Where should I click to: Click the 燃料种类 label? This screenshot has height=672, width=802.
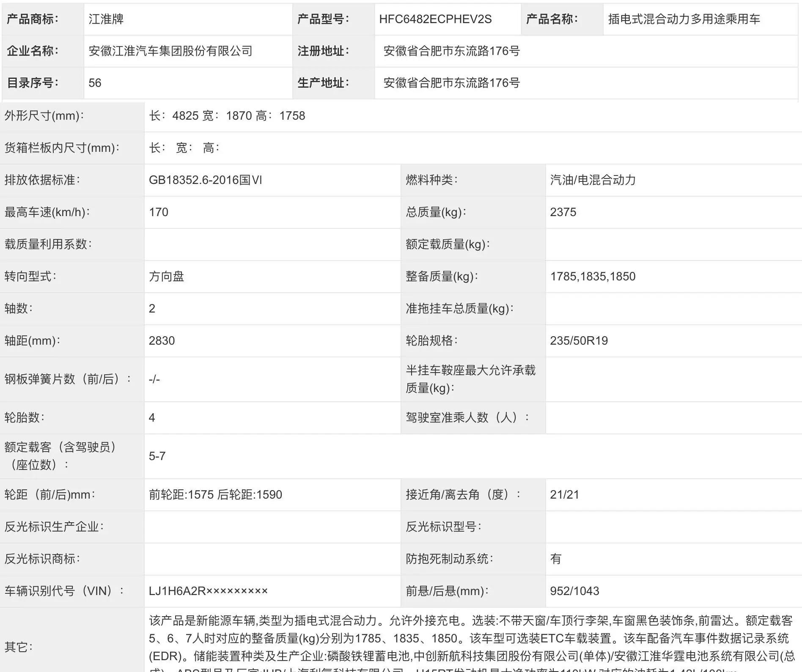(431, 180)
